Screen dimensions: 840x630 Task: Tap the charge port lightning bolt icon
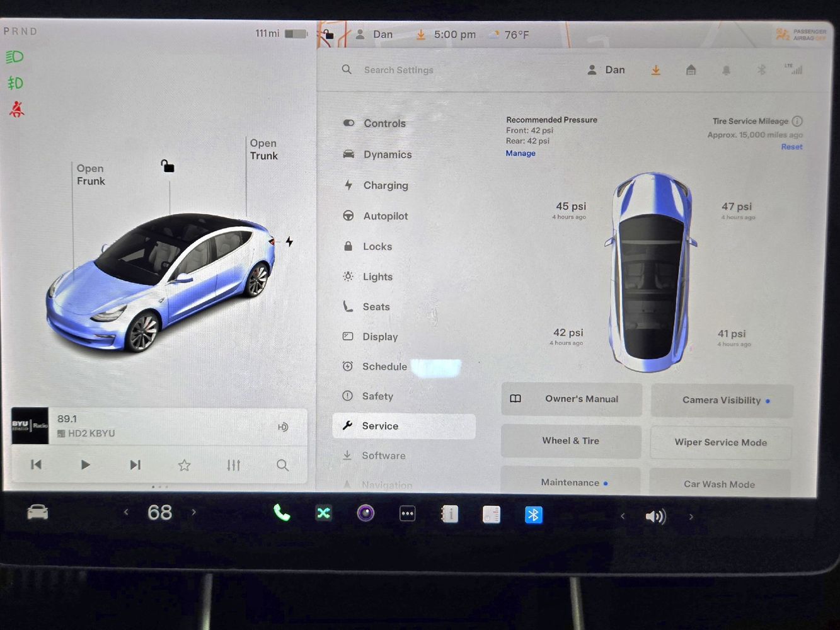coord(289,242)
